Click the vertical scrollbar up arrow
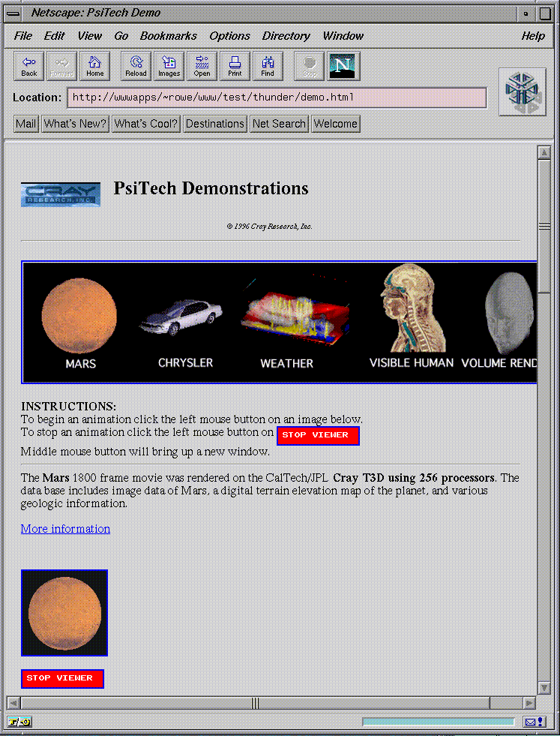This screenshot has height=736, width=560. point(544,152)
